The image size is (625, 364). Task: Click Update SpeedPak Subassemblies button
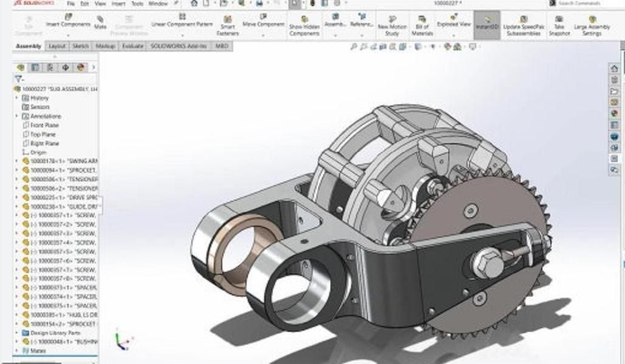(x=523, y=27)
